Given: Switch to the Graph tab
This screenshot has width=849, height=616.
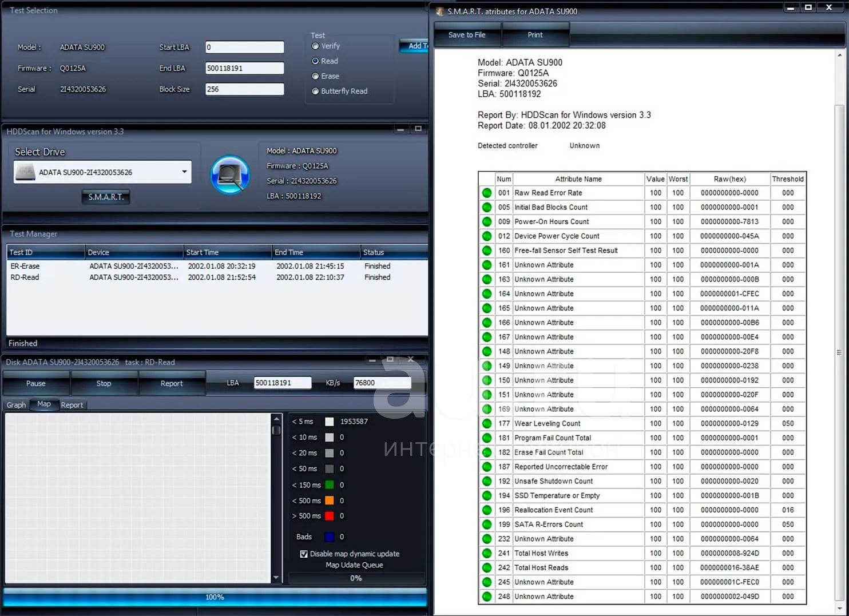Looking at the screenshot, I should [16, 405].
